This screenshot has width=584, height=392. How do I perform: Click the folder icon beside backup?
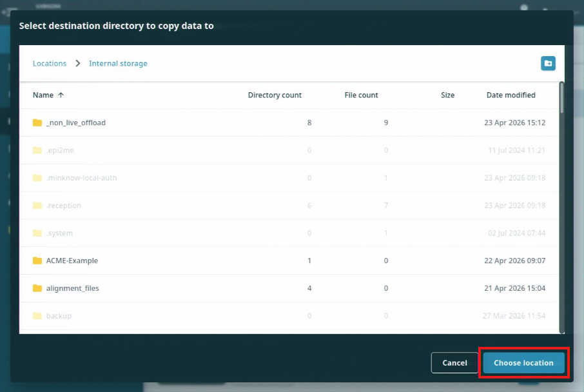37,316
